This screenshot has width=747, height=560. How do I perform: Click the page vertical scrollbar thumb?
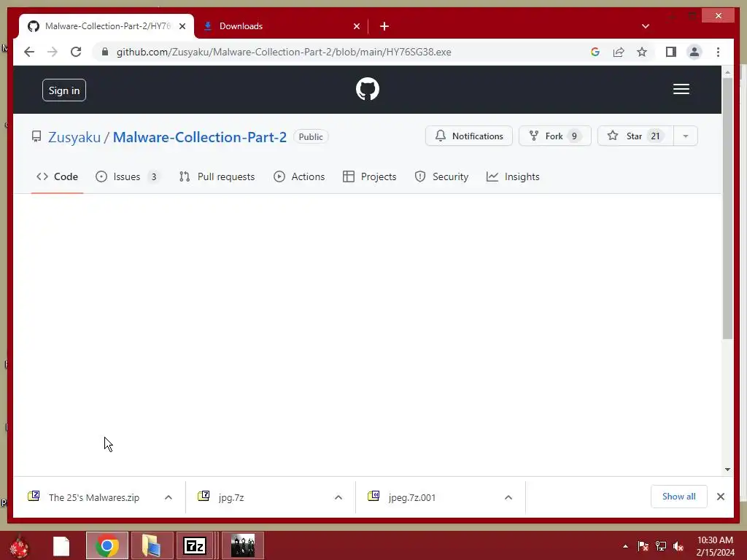727,208
